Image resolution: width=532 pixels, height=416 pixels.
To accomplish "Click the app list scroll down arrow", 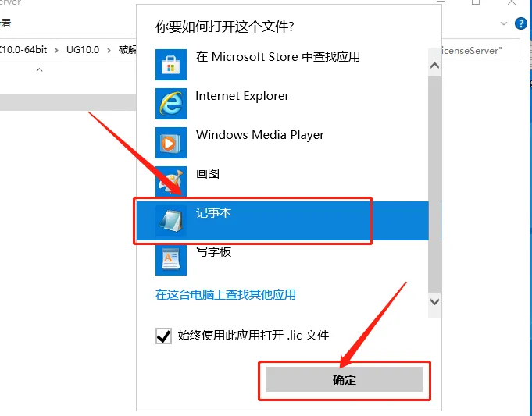I will (434, 301).
